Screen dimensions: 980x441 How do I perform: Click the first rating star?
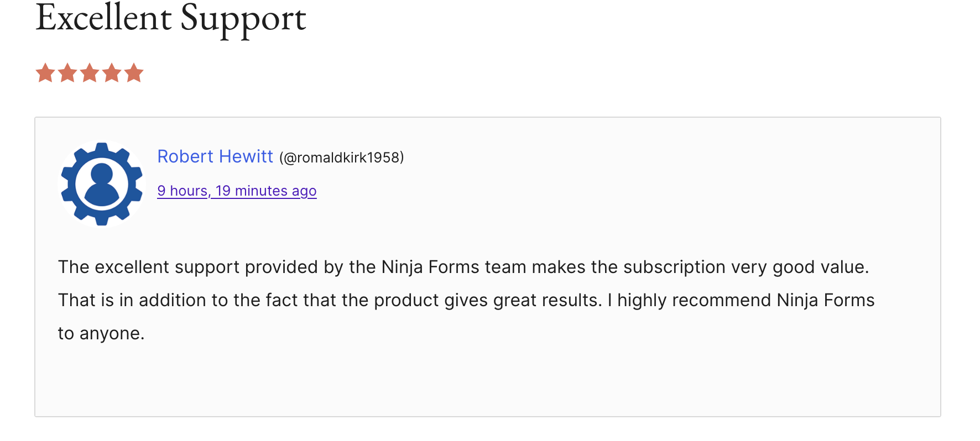[x=45, y=73]
